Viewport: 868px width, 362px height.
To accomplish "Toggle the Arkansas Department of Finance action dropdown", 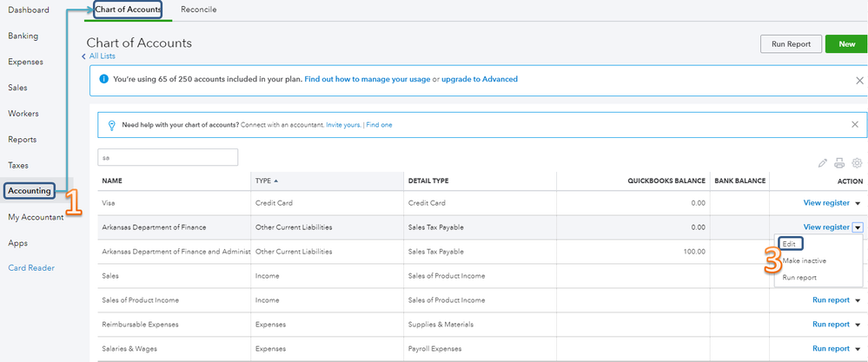I will point(858,227).
